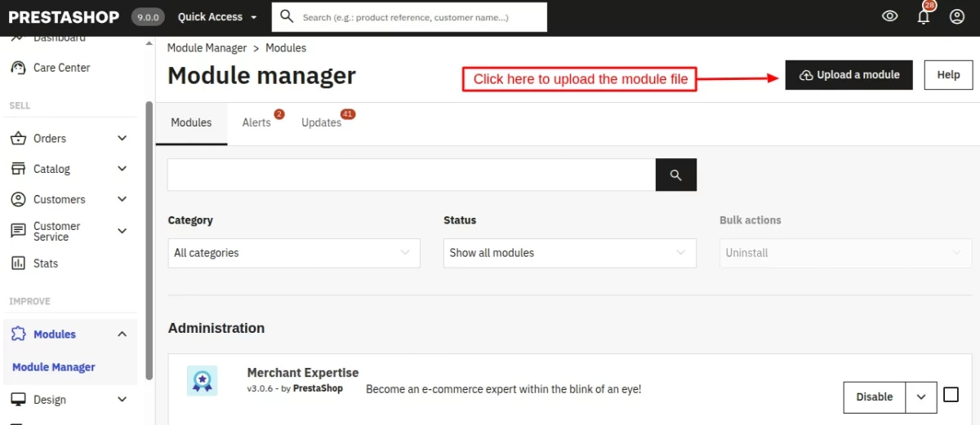Open the Care Center menu item
Screen dimensions: 980x425
pos(62,68)
